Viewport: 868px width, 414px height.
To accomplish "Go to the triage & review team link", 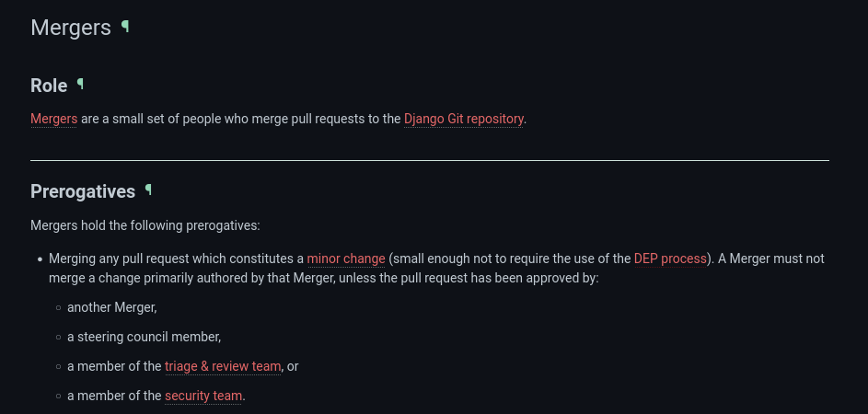I will coord(223,366).
